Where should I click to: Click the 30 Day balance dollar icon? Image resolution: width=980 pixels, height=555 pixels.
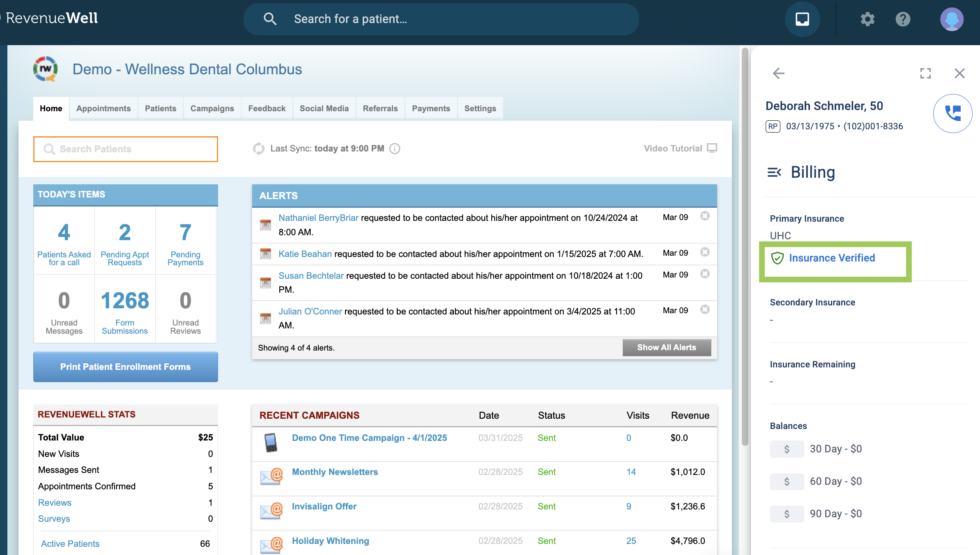tap(787, 449)
